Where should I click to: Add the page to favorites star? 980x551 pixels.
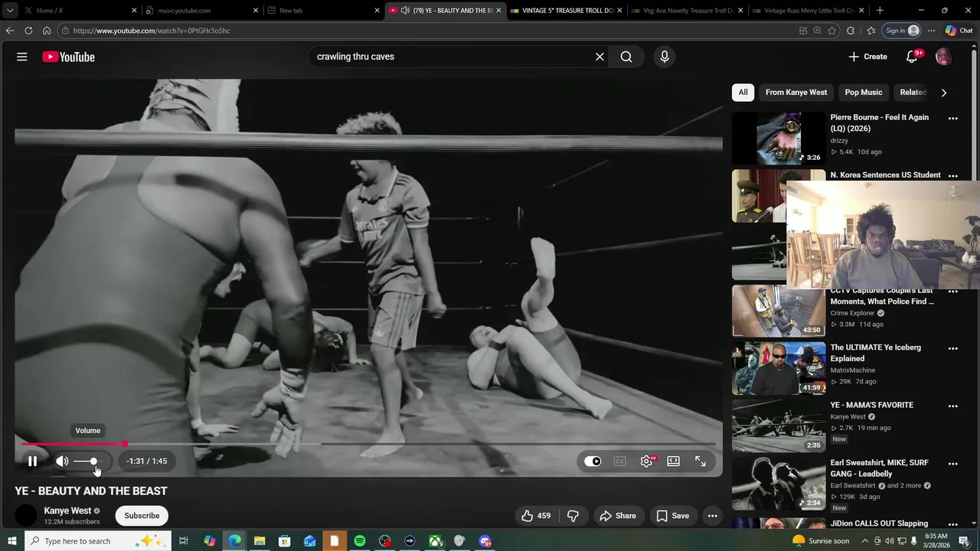[x=832, y=31]
